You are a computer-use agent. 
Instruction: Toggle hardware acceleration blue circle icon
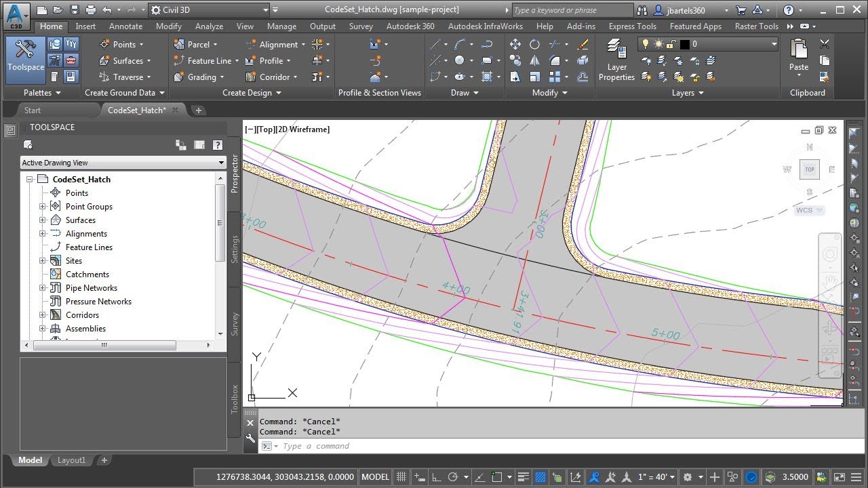tap(751, 477)
